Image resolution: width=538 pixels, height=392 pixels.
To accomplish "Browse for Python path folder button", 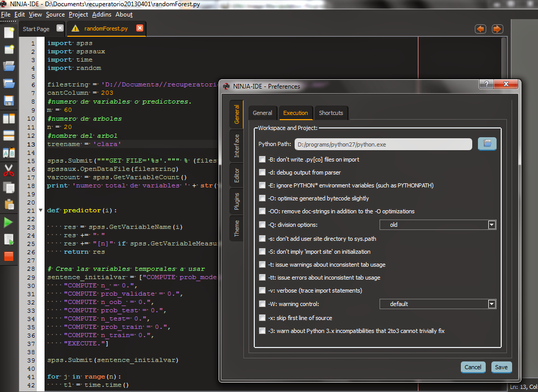I will (487, 144).
